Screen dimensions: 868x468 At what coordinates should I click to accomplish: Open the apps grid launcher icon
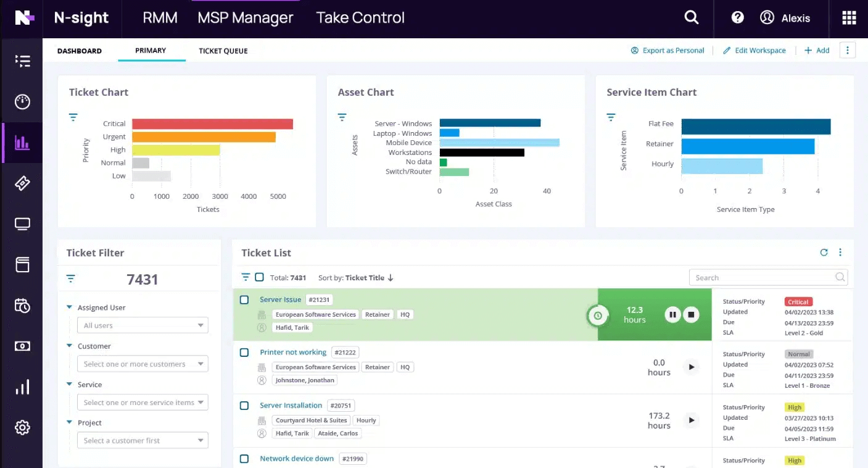point(849,18)
